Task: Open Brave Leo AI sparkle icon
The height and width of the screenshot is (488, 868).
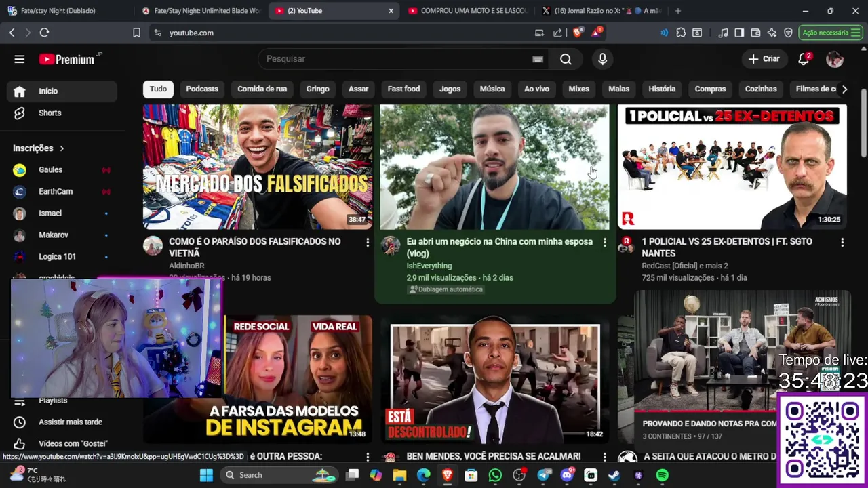Action: 772,33
